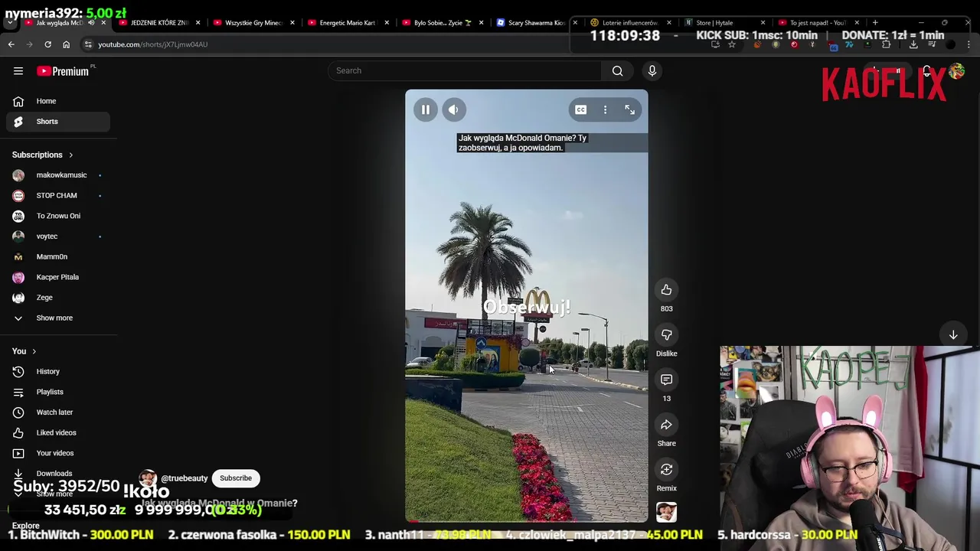Open watch History in the sidebar
This screenshot has height=551, width=980.
(58, 372)
